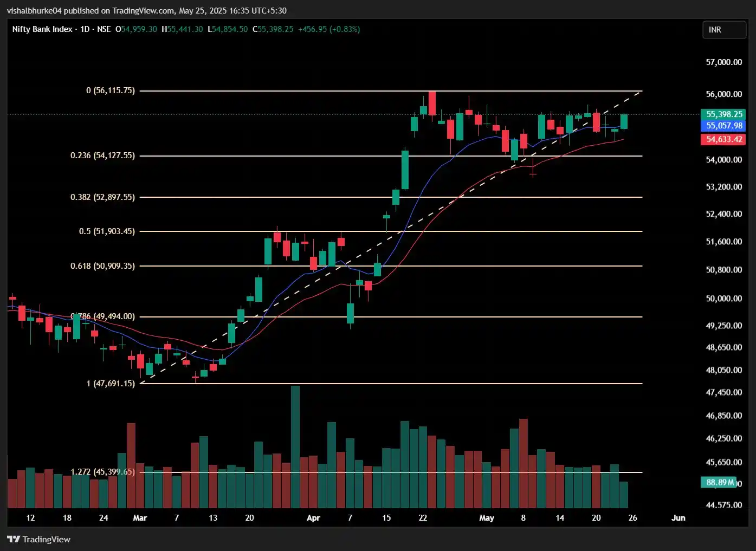Click the Mar month label on time axis
Screen dimensions: 756x551
(140, 518)
